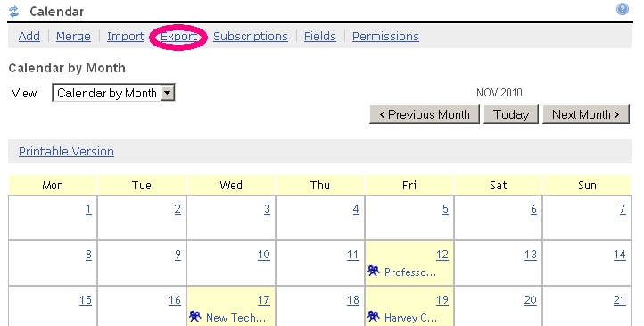Jump to Today in the calendar

point(511,114)
